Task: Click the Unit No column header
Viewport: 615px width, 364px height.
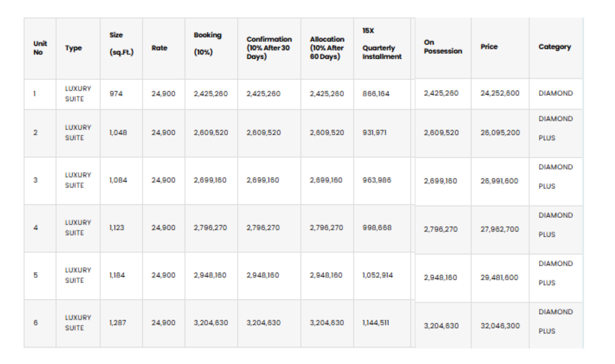Action: pyautogui.click(x=40, y=48)
